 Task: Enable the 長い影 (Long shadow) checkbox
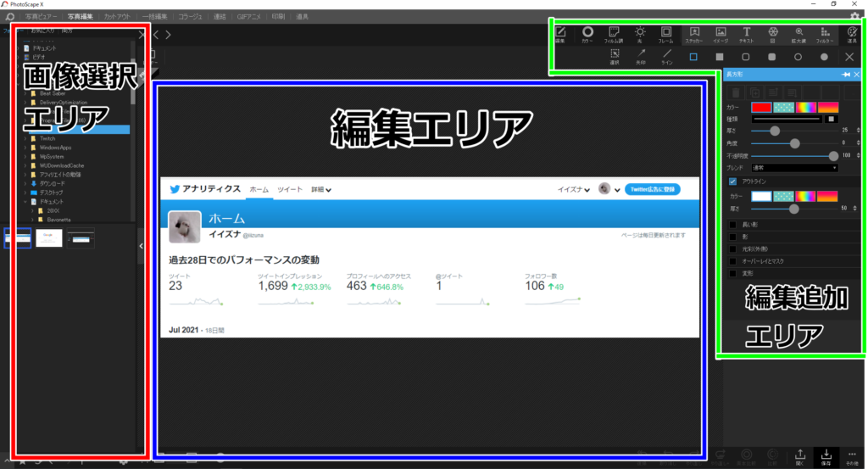[732, 224]
